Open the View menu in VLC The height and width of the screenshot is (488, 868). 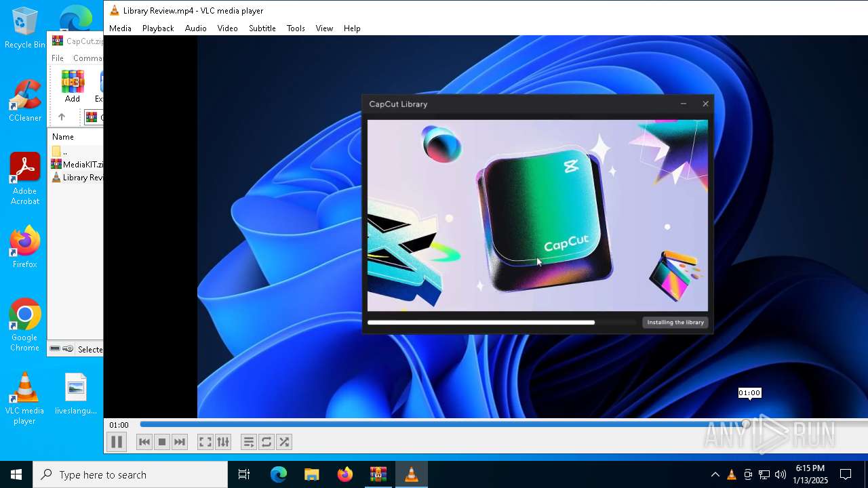[324, 28]
